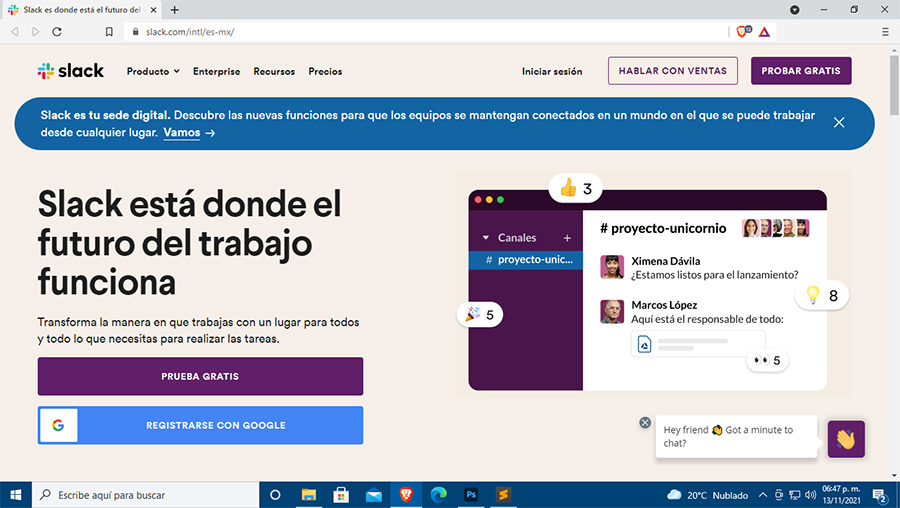Click the Slack logo in header

click(x=71, y=71)
